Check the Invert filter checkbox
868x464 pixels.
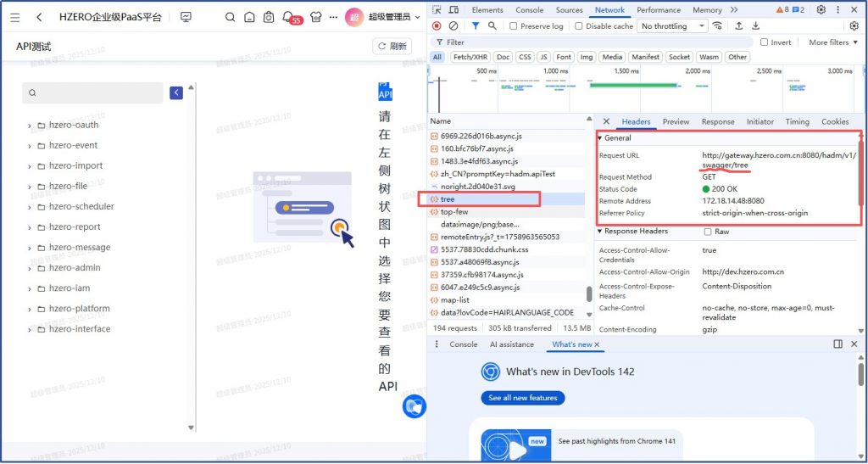[x=765, y=42]
